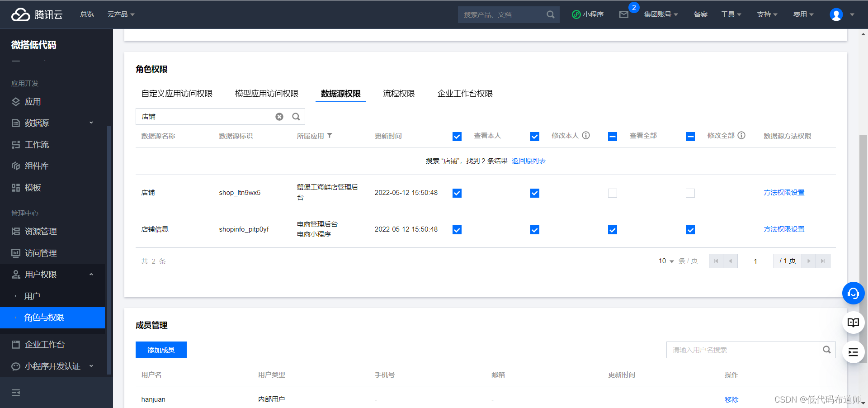868x408 pixels.
Task: Open 备案 in top navigation
Action: [x=701, y=14]
